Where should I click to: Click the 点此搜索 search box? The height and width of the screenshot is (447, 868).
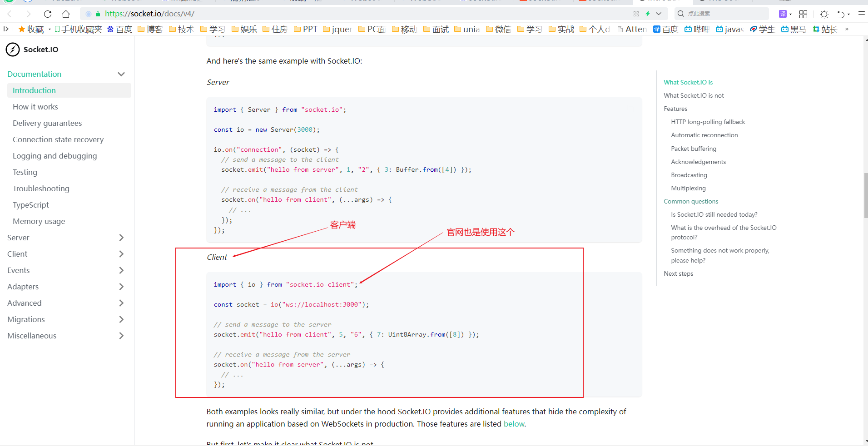click(721, 14)
